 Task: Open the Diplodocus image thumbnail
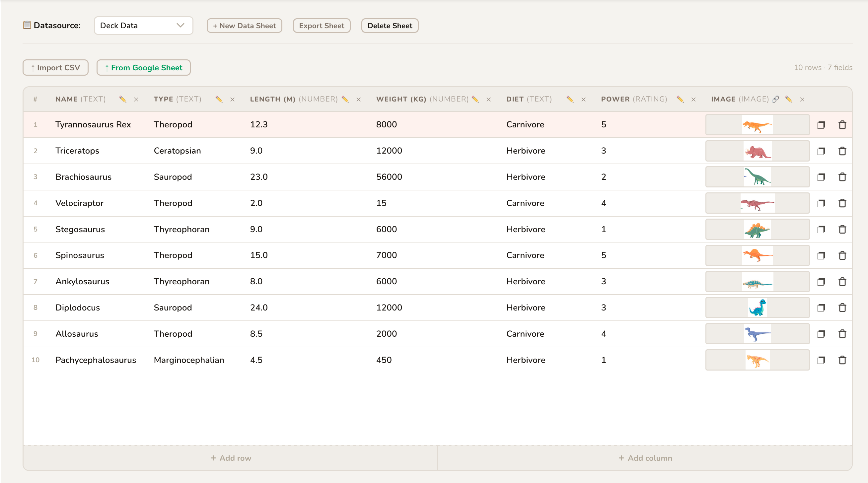pyautogui.click(x=758, y=308)
